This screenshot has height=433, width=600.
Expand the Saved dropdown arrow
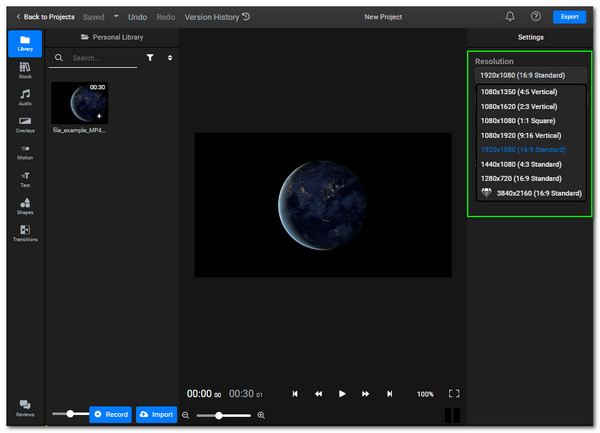[115, 17]
